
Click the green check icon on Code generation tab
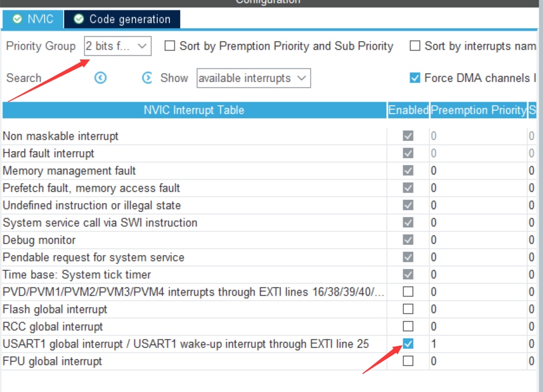click(x=79, y=19)
